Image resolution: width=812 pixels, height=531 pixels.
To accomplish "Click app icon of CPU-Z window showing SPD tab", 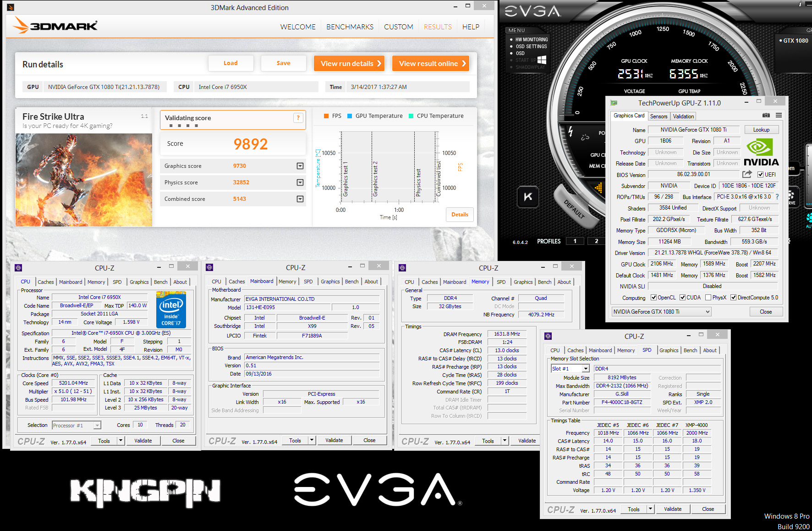I will pos(548,336).
